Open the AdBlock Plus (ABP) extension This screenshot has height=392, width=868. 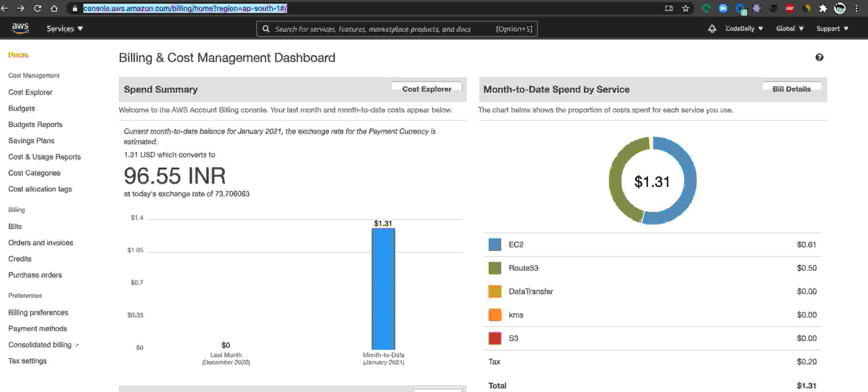click(790, 8)
